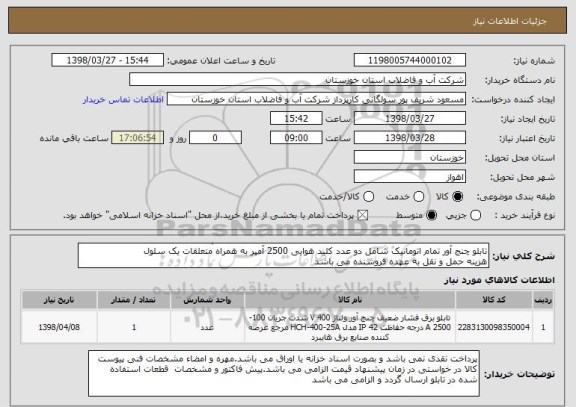The image size is (576, 407).
Task: Click the کد کالا column header
Action: [x=494, y=300]
